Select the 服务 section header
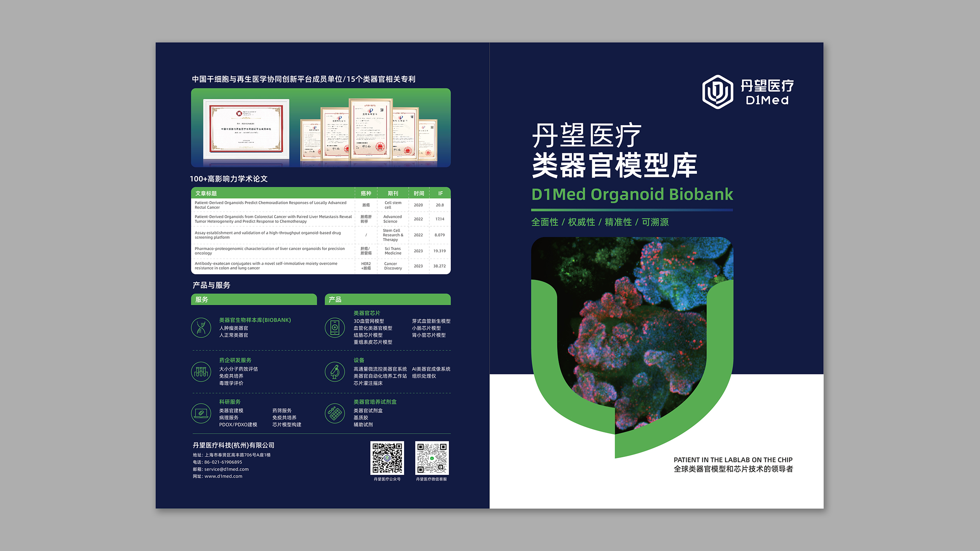 [254, 299]
